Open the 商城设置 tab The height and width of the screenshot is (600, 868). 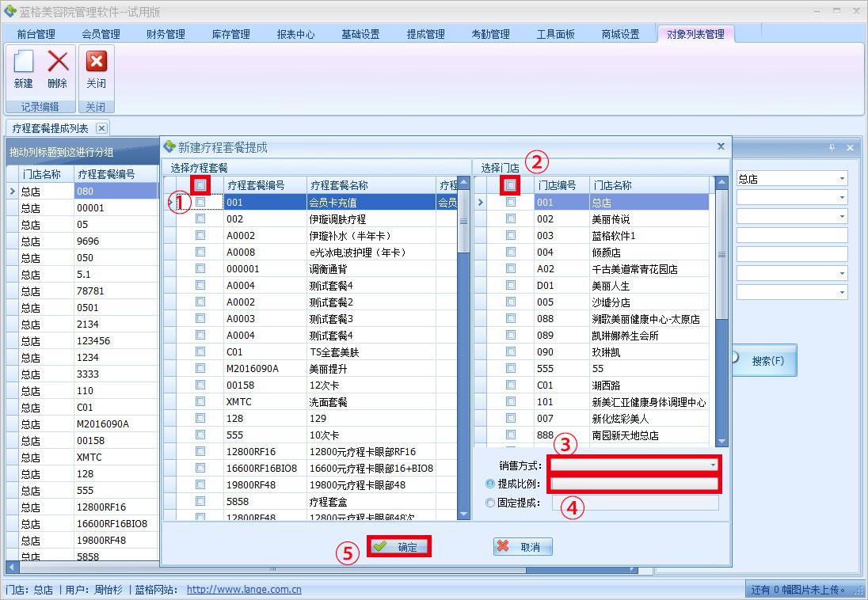621,34
